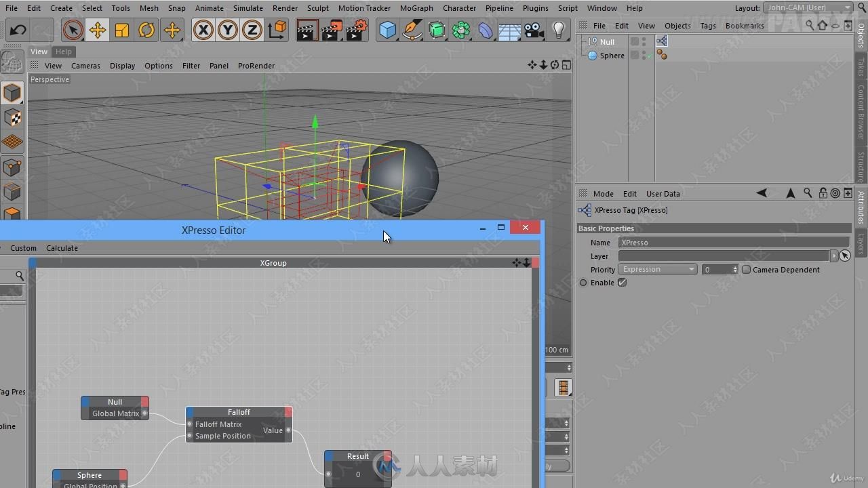Select Texture mode checkered cube icon

[x=12, y=118]
